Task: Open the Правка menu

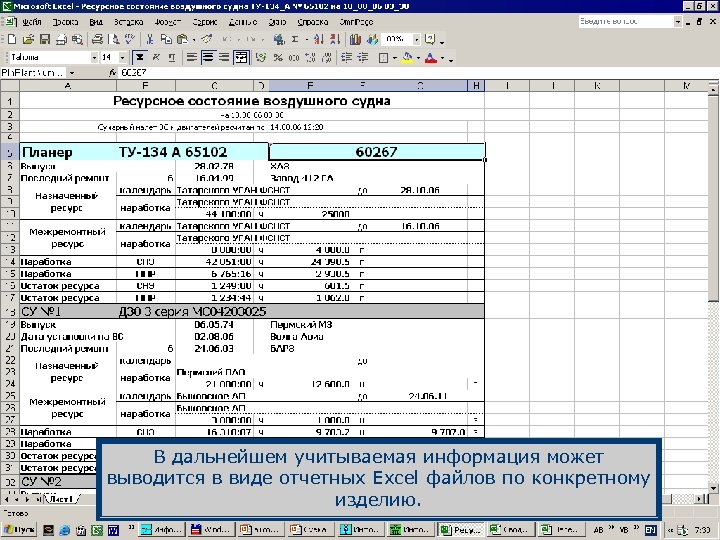Action: (65, 22)
